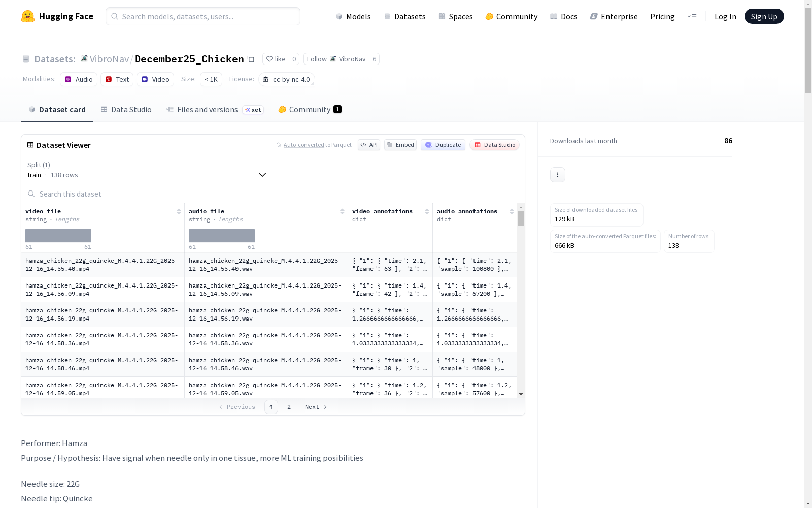Screen dimensions: 812x508
Task: Focus the main search models field
Action: coord(203,16)
